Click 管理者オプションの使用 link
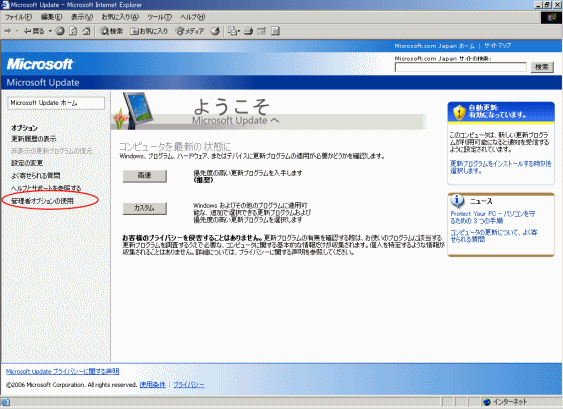The width and height of the screenshot is (563, 409). tap(42, 201)
